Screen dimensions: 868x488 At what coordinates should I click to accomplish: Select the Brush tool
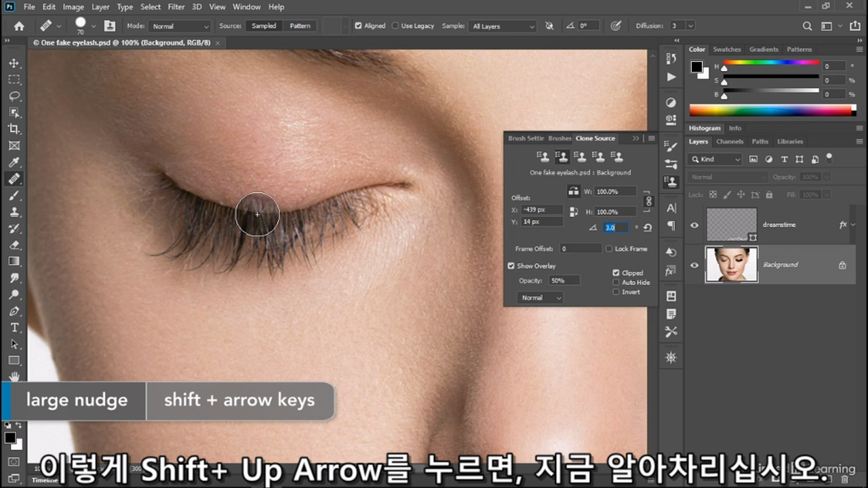14,195
